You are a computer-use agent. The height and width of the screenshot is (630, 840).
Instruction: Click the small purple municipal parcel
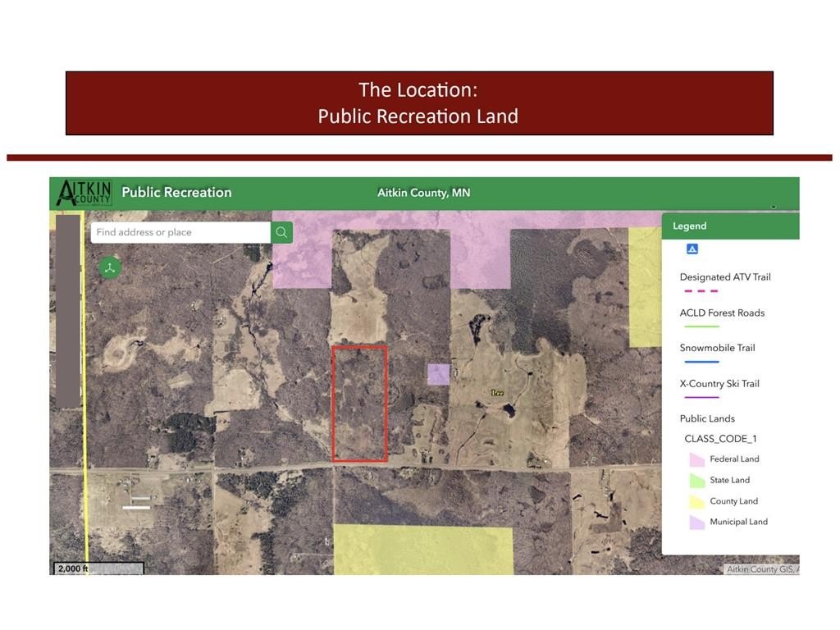click(x=439, y=374)
